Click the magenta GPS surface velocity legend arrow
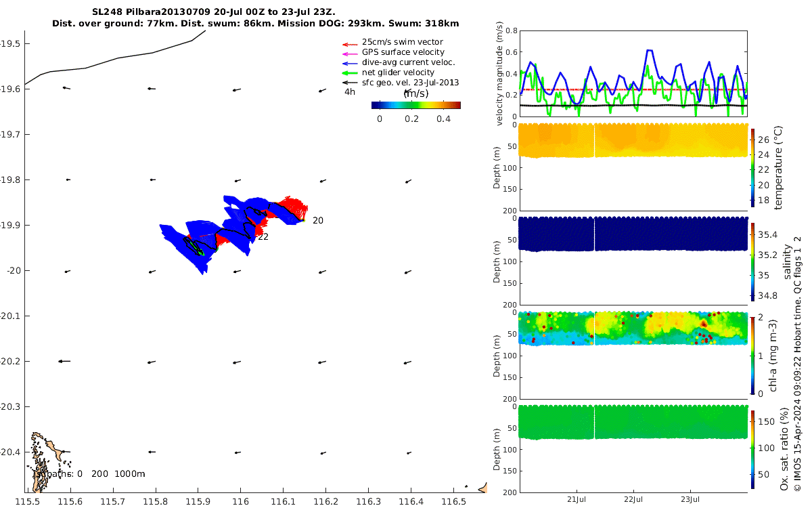The width and height of the screenshot is (812, 508). [349, 53]
